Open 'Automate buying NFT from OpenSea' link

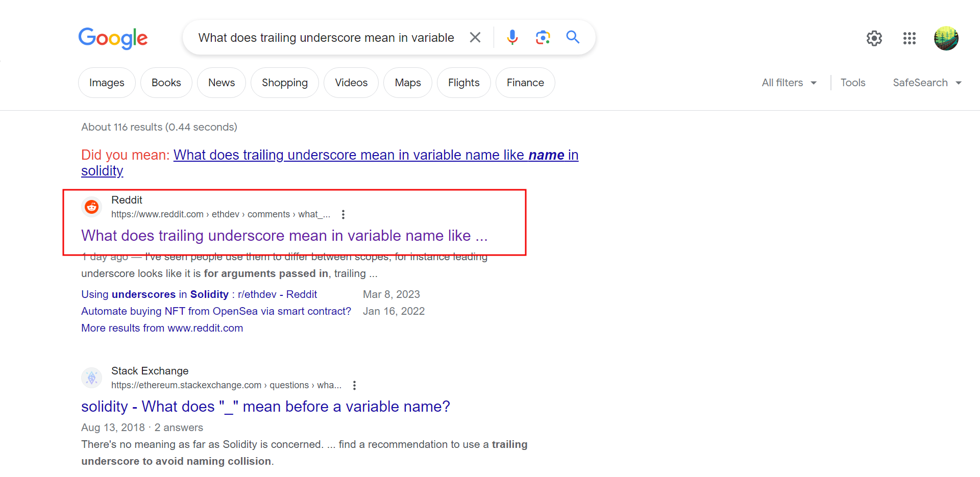(216, 311)
